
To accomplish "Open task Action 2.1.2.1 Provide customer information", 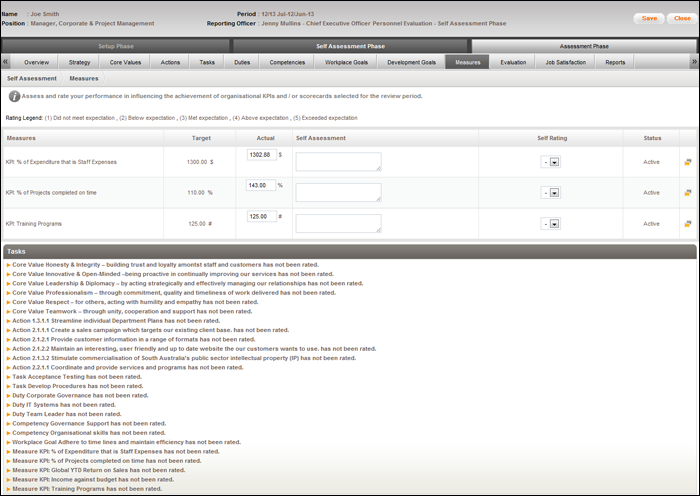I will [x=133, y=340].
